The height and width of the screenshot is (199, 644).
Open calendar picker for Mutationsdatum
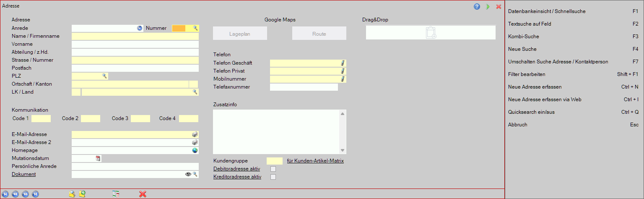(x=98, y=158)
